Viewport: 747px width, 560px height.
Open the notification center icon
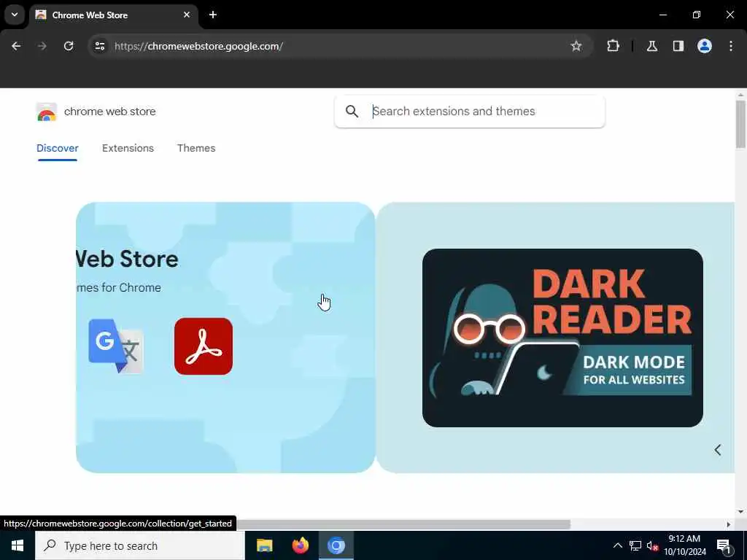coord(724,546)
